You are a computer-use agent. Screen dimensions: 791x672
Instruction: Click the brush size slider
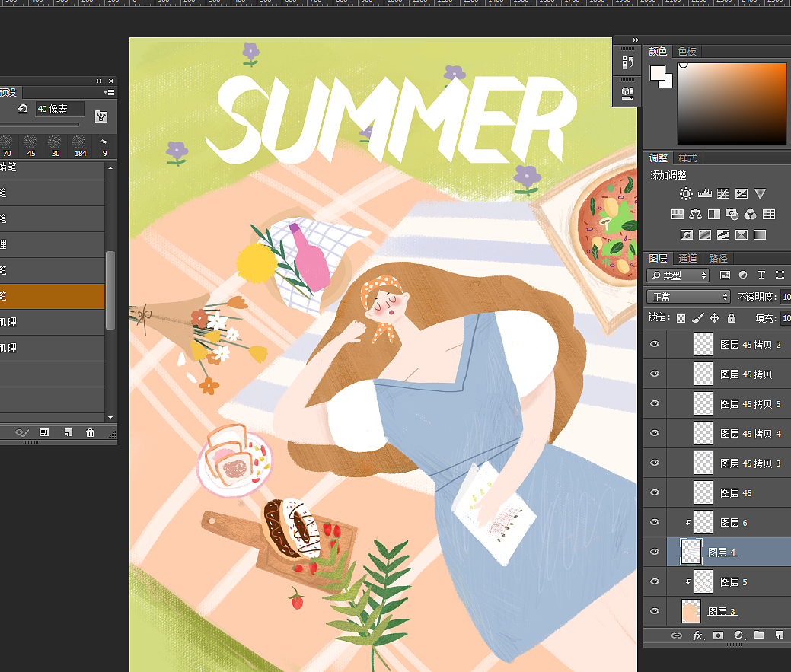pyautogui.click(x=40, y=124)
